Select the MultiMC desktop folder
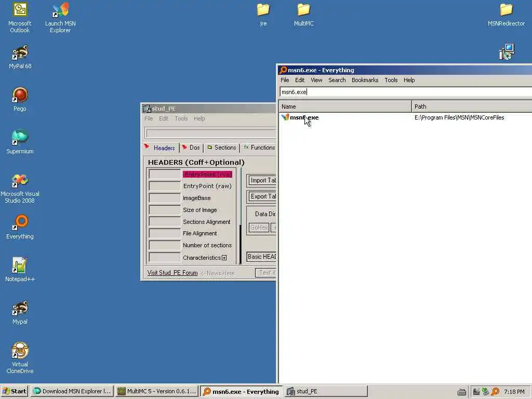Image resolution: width=532 pixels, height=399 pixels. point(303,15)
